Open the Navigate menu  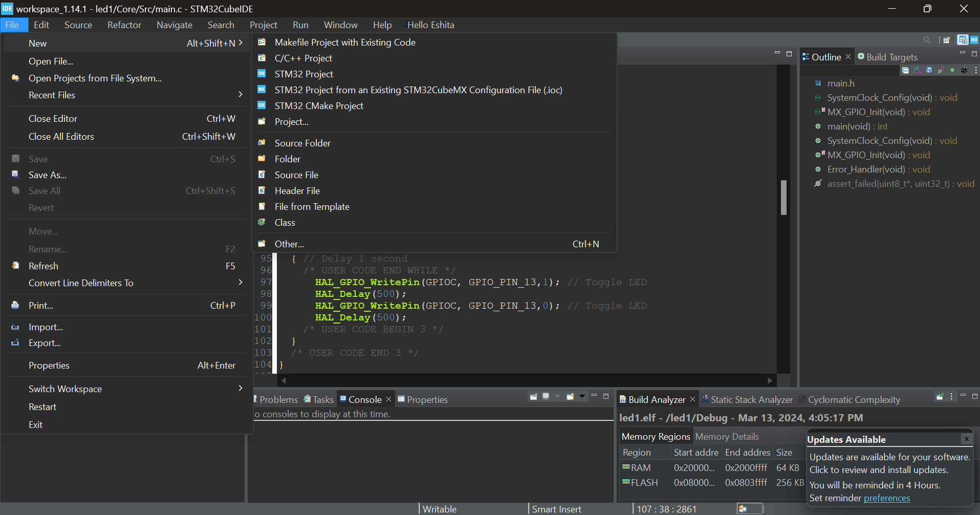tap(175, 25)
